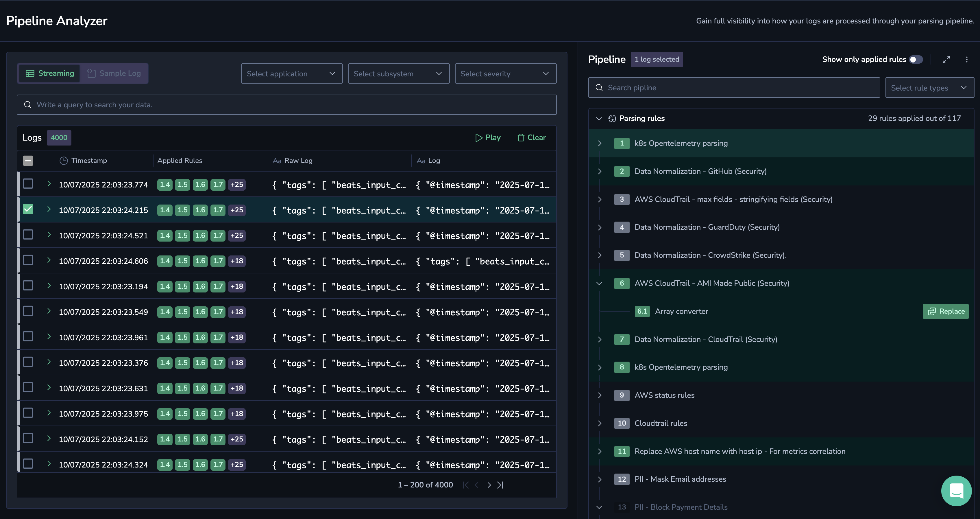The width and height of the screenshot is (980, 519).
Task: Click the +25 badge in row 22:03:23.774
Action: (237, 185)
